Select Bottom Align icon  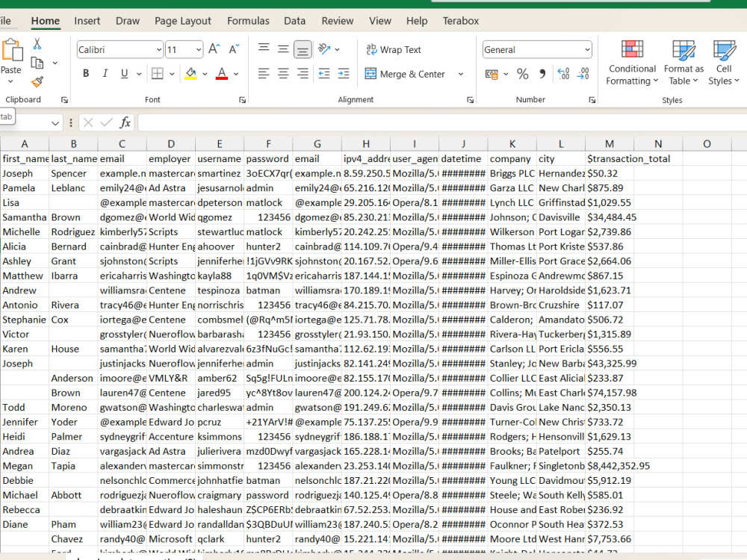(303, 49)
